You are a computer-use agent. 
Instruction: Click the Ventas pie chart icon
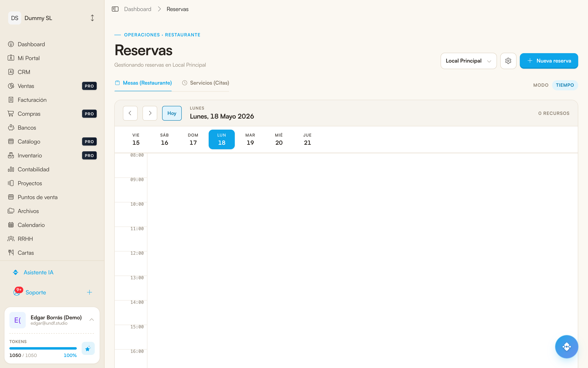(x=11, y=86)
